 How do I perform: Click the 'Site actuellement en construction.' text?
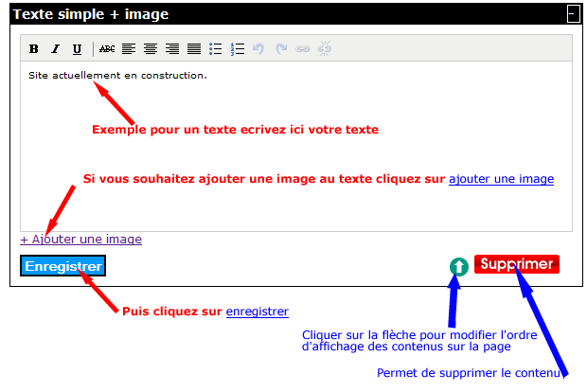pos(117,76)
